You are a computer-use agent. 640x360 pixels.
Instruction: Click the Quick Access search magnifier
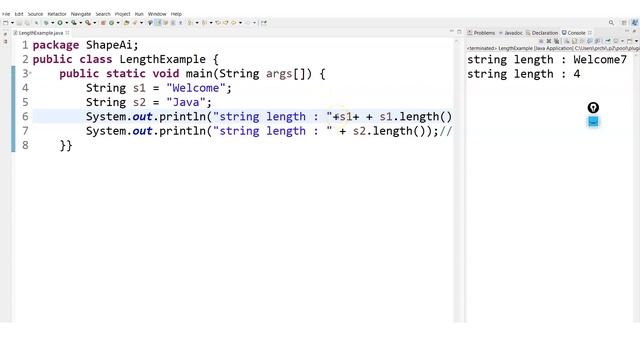coord(611,23)
